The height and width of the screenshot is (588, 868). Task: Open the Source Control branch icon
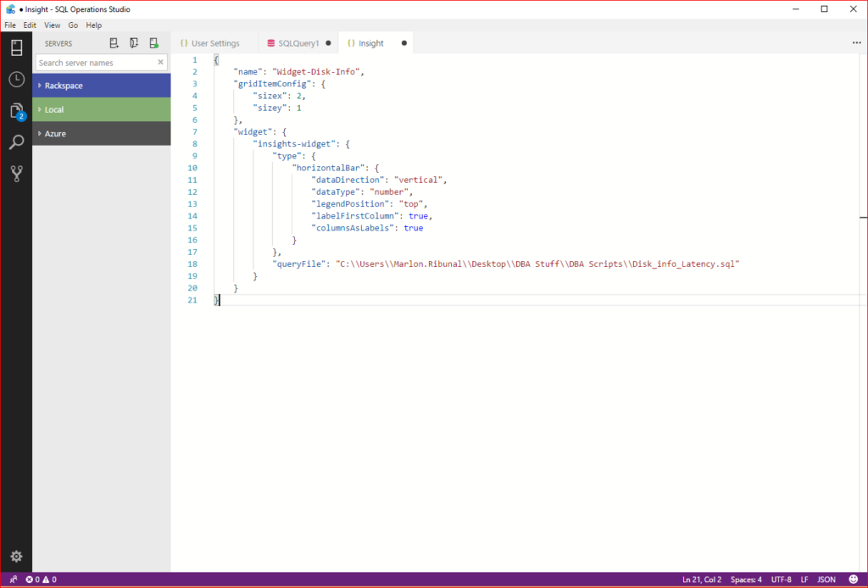(x=16, y=174)
